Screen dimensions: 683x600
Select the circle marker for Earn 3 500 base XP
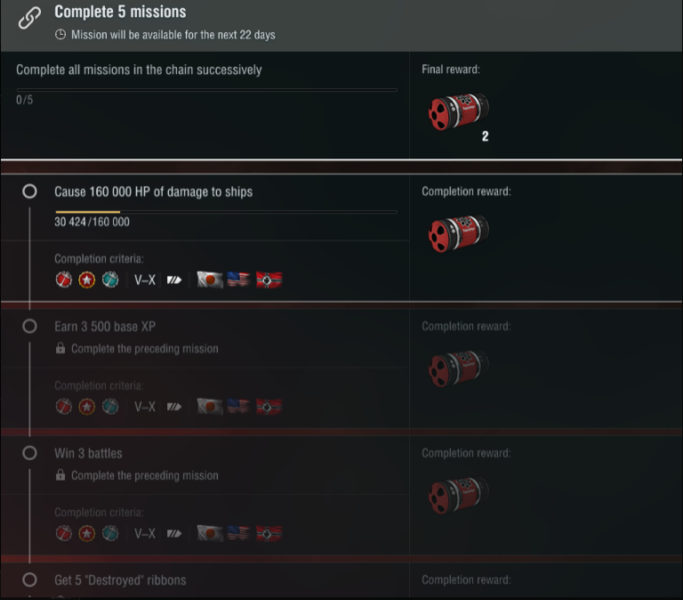[x=30, y=327]
